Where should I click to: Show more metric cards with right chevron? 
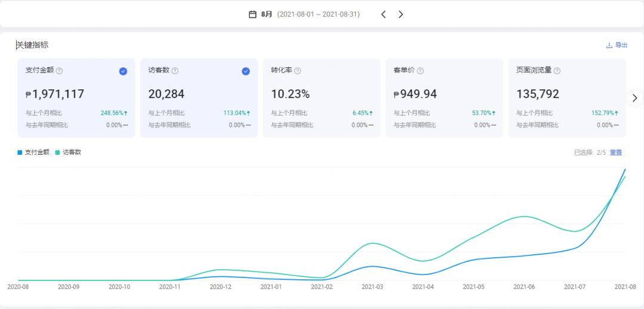coord(635,98)
